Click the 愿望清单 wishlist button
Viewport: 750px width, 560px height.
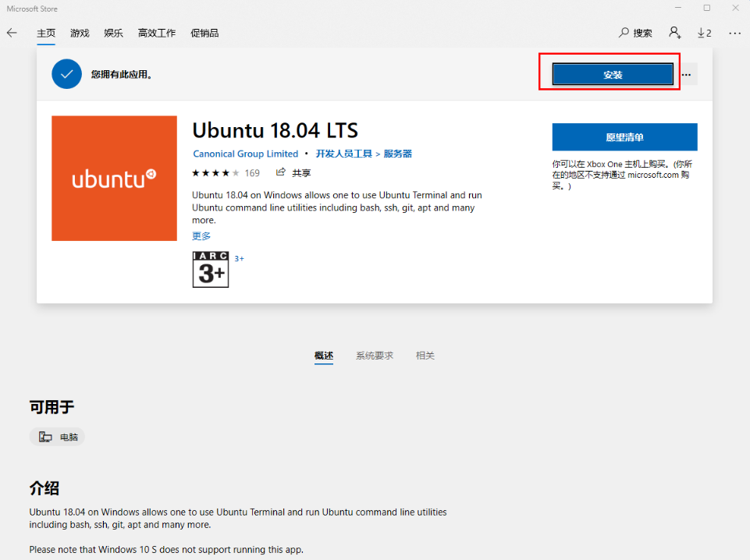(624, 137)
